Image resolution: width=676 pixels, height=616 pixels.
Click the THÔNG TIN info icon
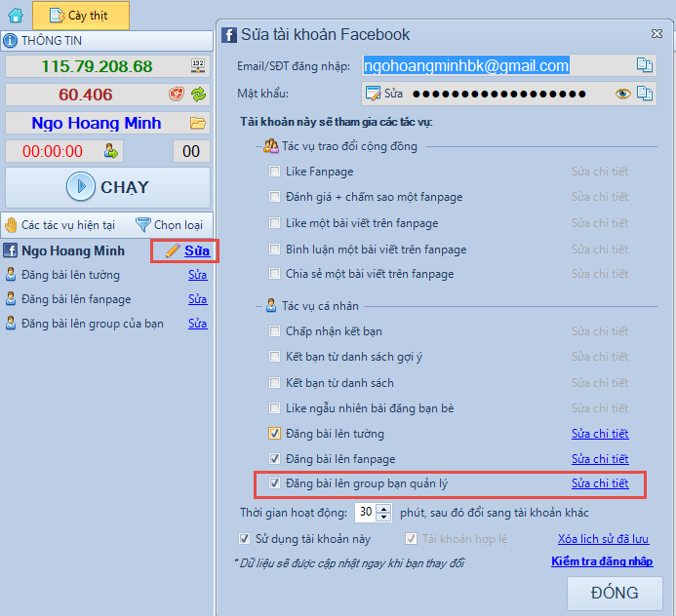(10, 41)
